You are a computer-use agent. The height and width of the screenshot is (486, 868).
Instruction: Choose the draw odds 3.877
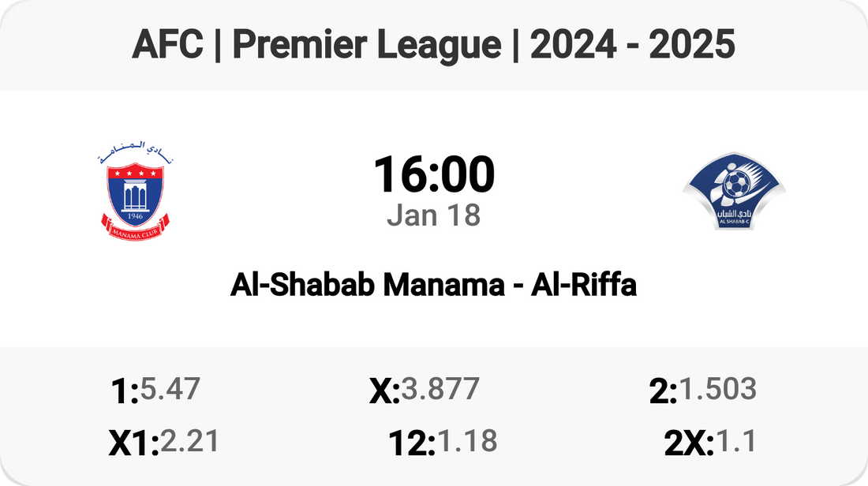pos(440,389)
